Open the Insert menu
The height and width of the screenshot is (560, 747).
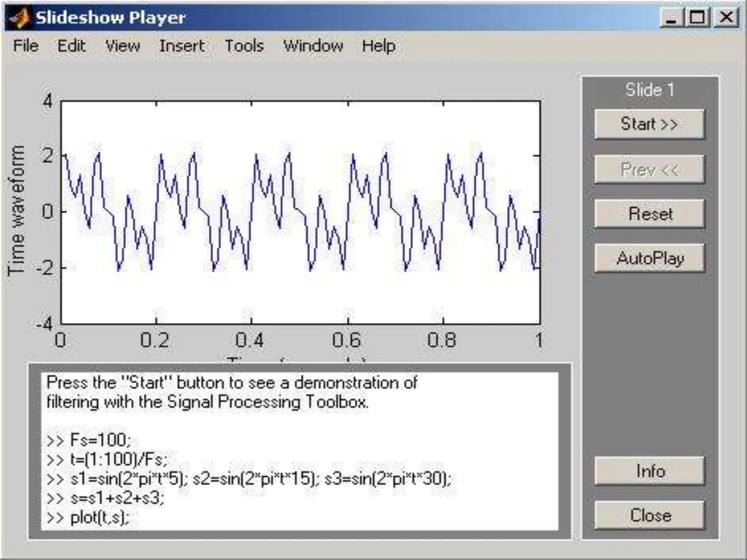[x=182, y=46]
